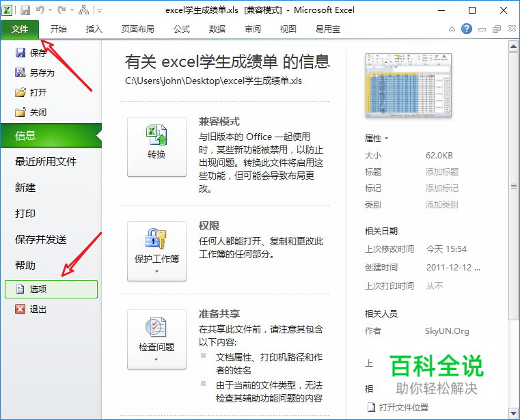The height and width of the screenshot is (420, 520).
Task: Click the hierarchy diagram icon in quick toolbar
Action: pos(83,10)
